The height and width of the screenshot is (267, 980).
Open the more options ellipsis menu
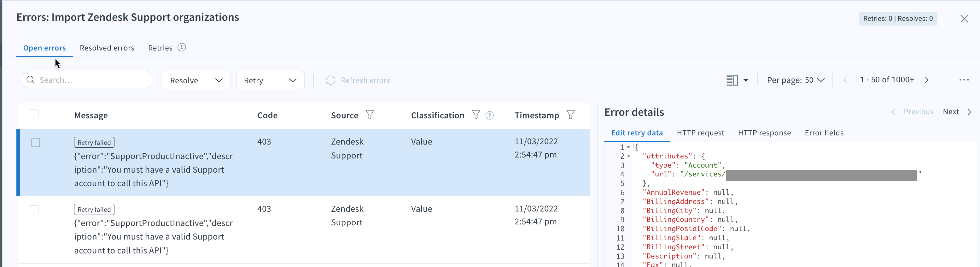pos(964,80)
